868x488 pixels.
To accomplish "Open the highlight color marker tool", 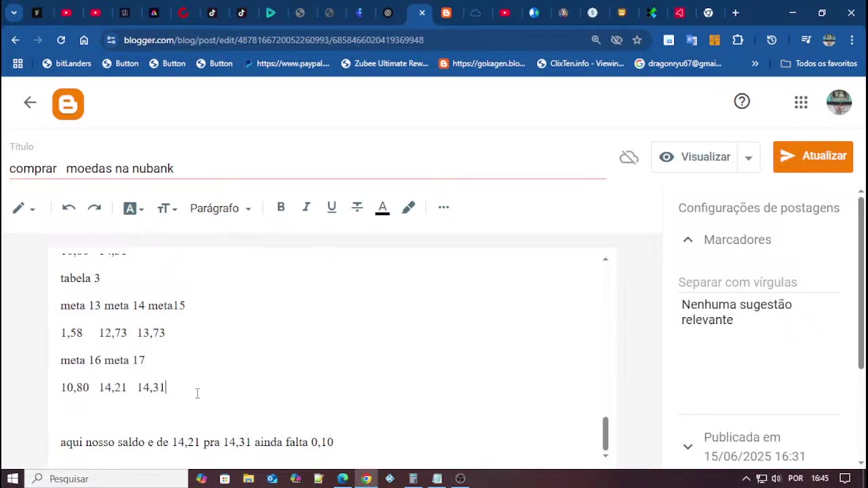I will pos(408,207).
